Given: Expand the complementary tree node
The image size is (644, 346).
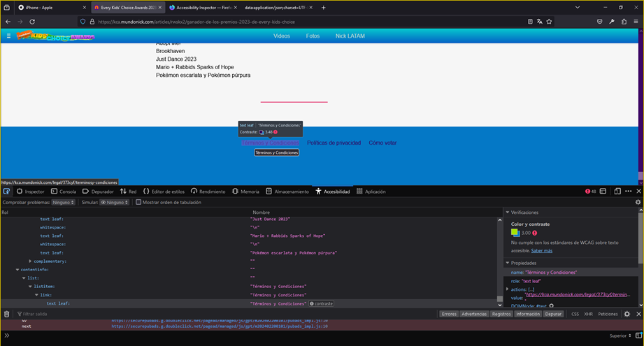Looking at the screenshot, I should [x=30, y=261].
